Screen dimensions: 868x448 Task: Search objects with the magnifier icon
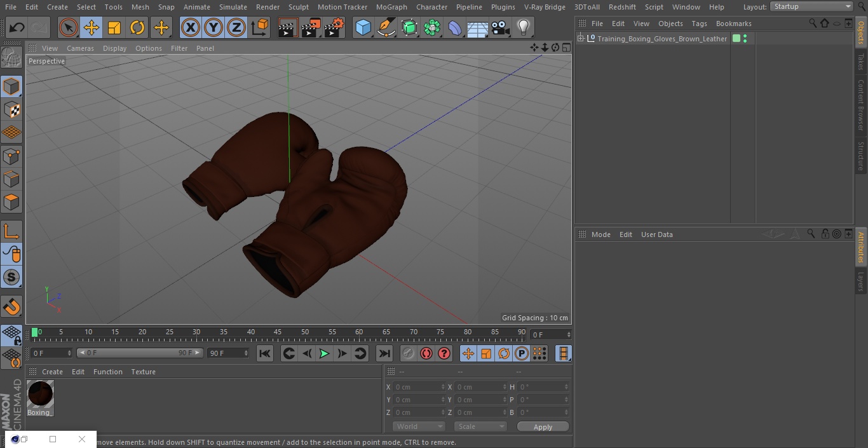[812, 24]
